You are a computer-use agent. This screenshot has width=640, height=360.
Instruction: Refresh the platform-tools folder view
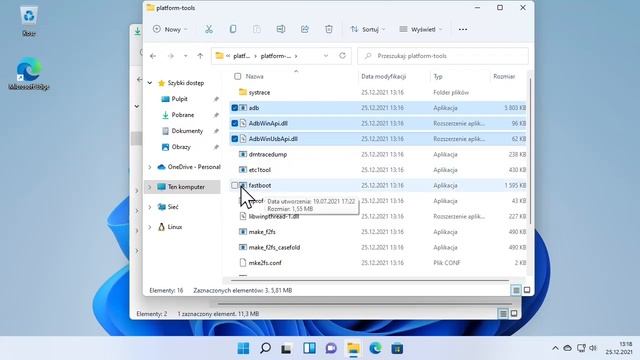coord(342,56)
